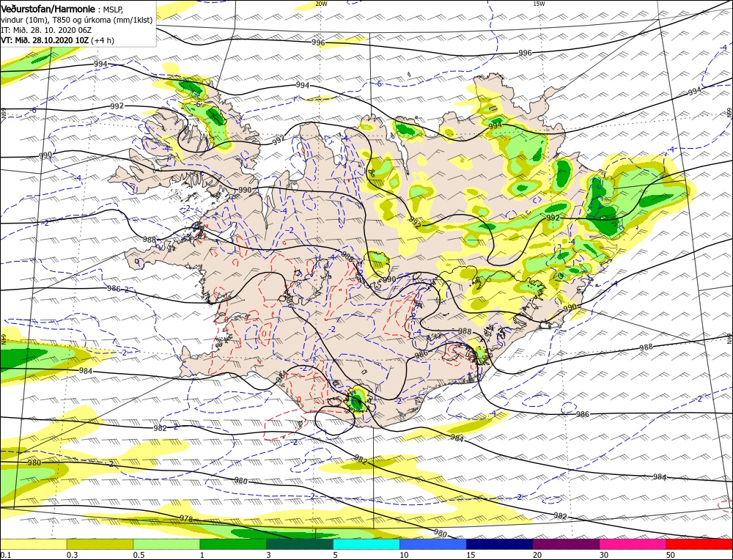Click legend scale value '5'
Image resolution: width=733 pixels, height=560 pixels.
click(x=335, y=555)
